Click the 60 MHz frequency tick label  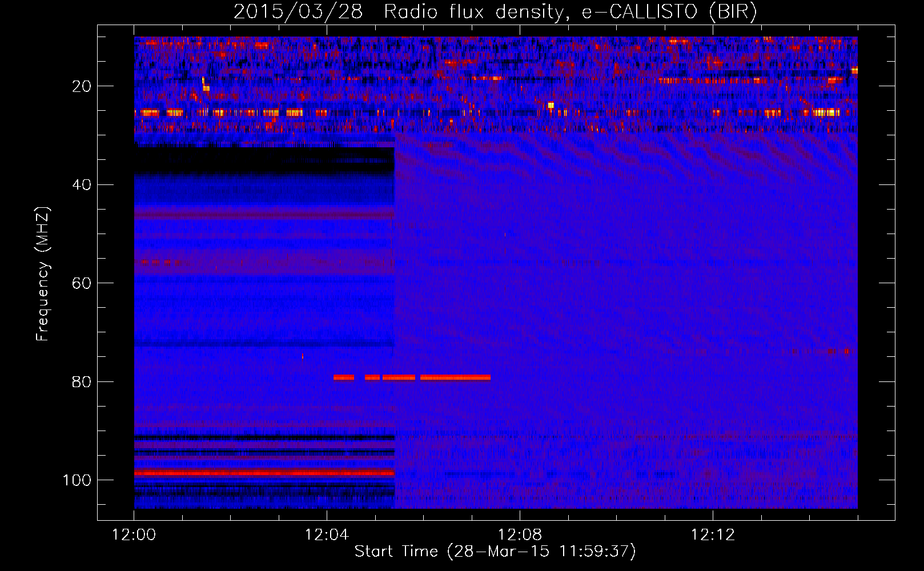click(x=82, y=283)
